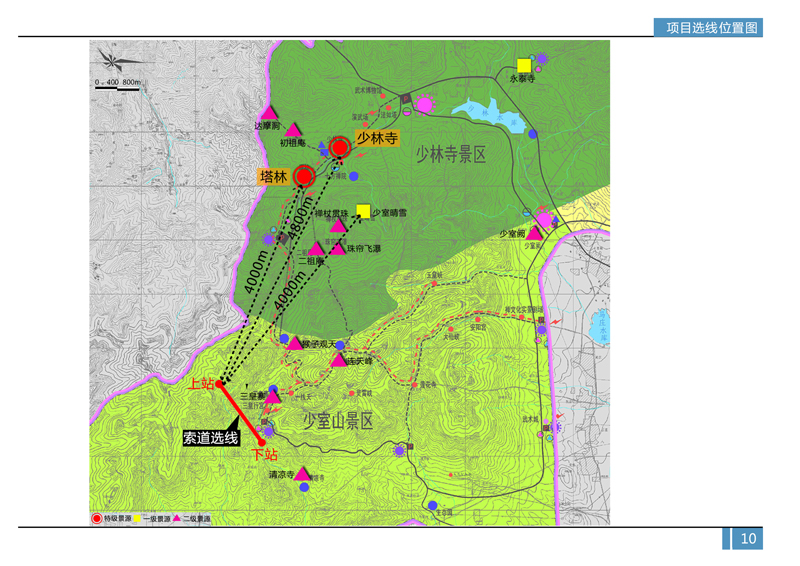Click the 下站 red text

[x=265, y=454]
